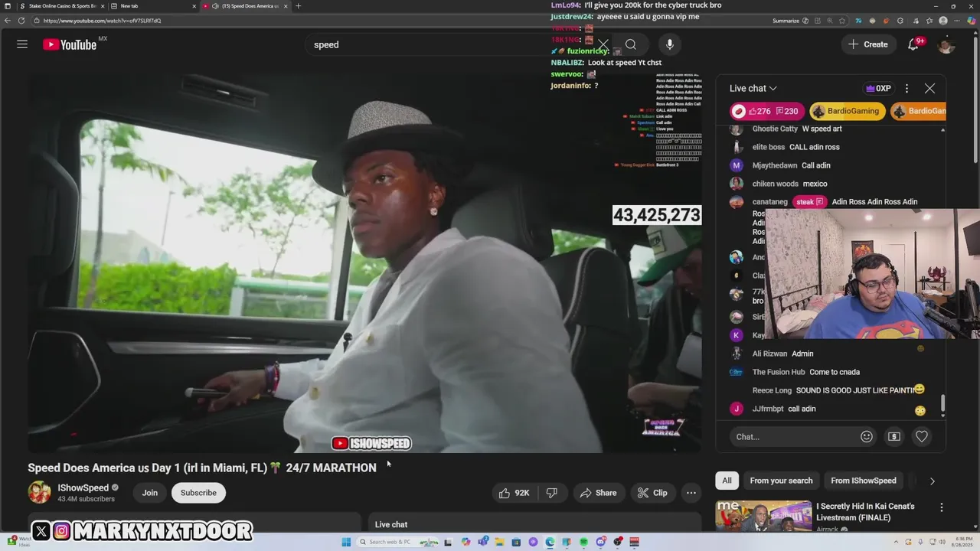The image size is (980, 551).
Task: Expand the Live chat mode dropdown
Action: point(753,88)
